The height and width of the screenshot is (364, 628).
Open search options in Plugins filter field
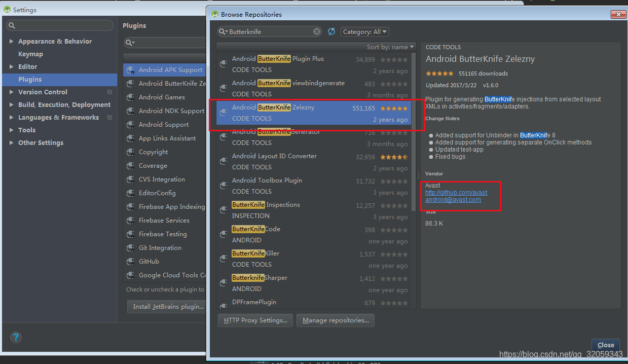(x=130, y=43)
